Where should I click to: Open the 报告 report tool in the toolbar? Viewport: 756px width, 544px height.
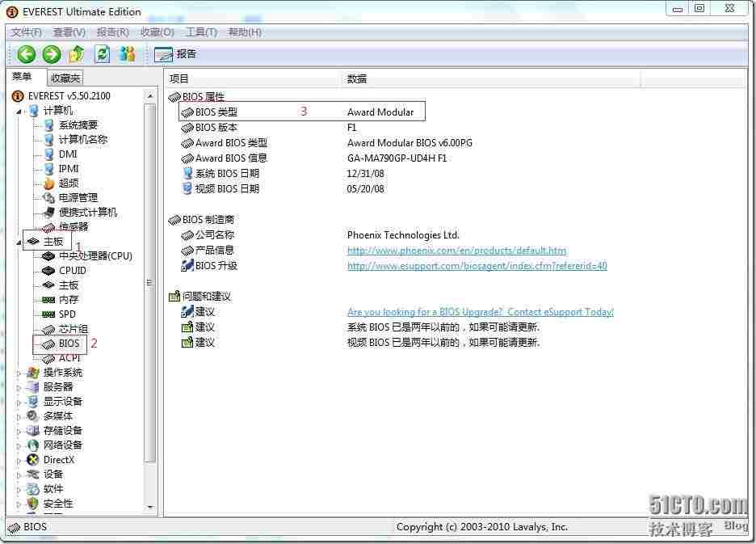click(x=174, y=53)
